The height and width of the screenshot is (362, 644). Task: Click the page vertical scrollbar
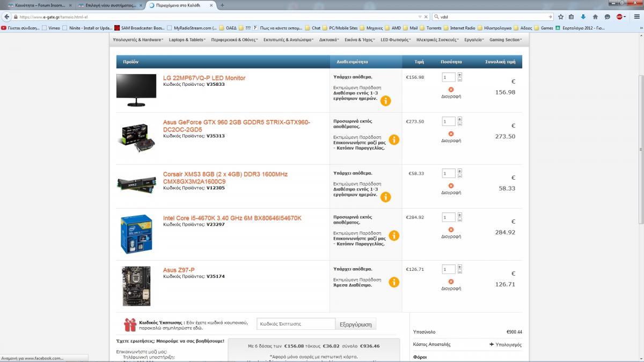tap(641, 150)
